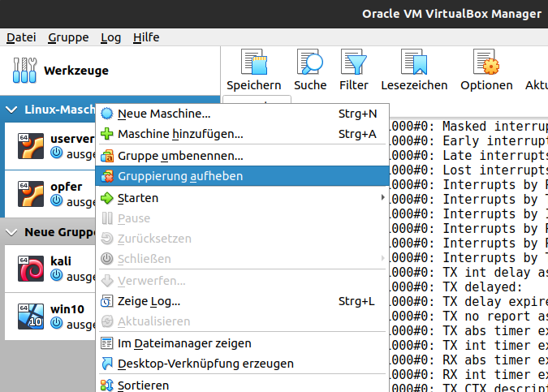Image resolution: width=548 pixels, height=392 pixels.
Task: Open Optionen gear in toolbar
Action: 485,63
